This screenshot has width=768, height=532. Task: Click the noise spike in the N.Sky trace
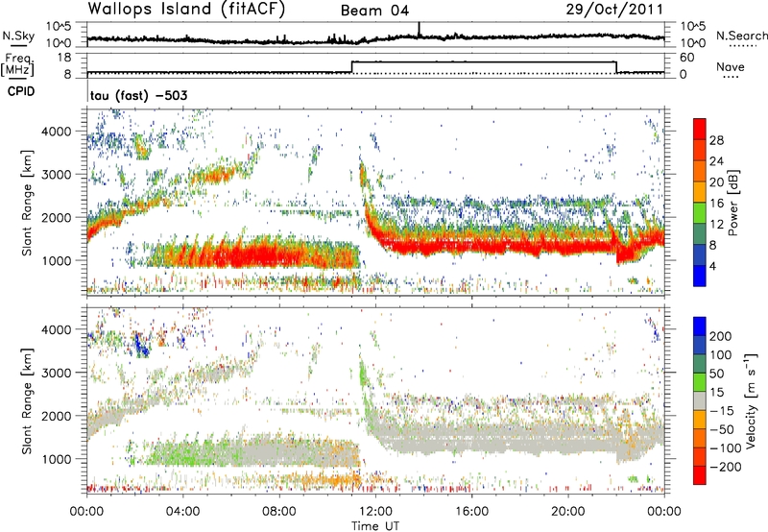tap(419, 29)
